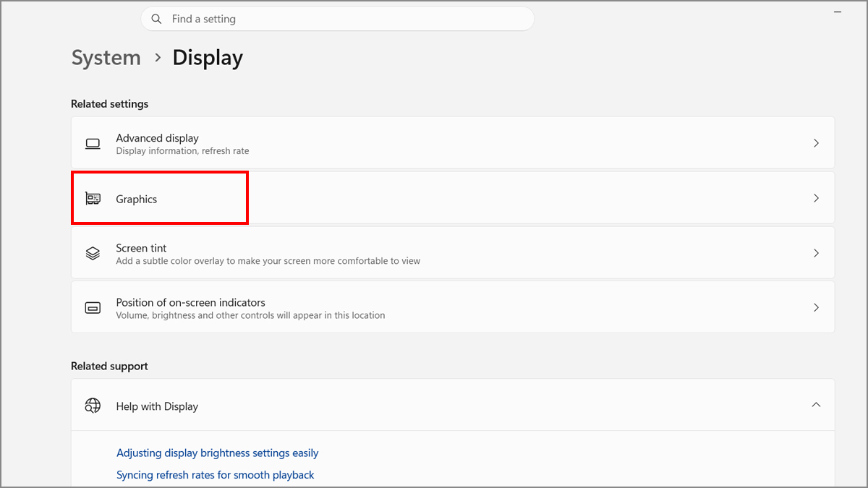Open Syncing refresh rates for smooth playback
The width and height of the screenshot is (868, 488).
click(x=216, y=475)
